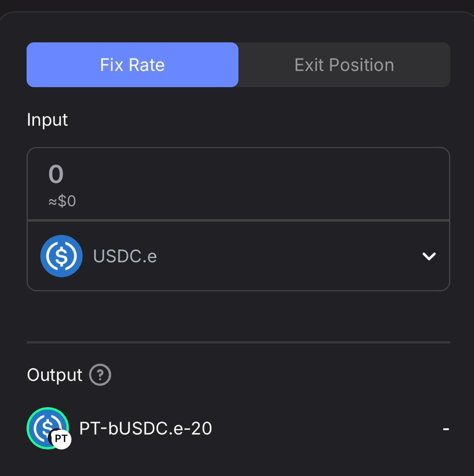Switch to the Exit Position tab
This screenshot has width=474, height=476.
tap(344, 65)
